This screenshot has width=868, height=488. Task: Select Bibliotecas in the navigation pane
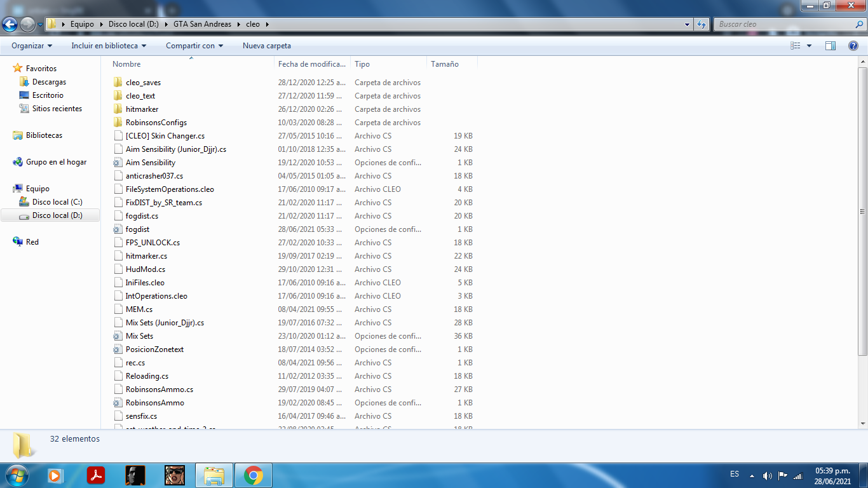[x=44, y=135]
